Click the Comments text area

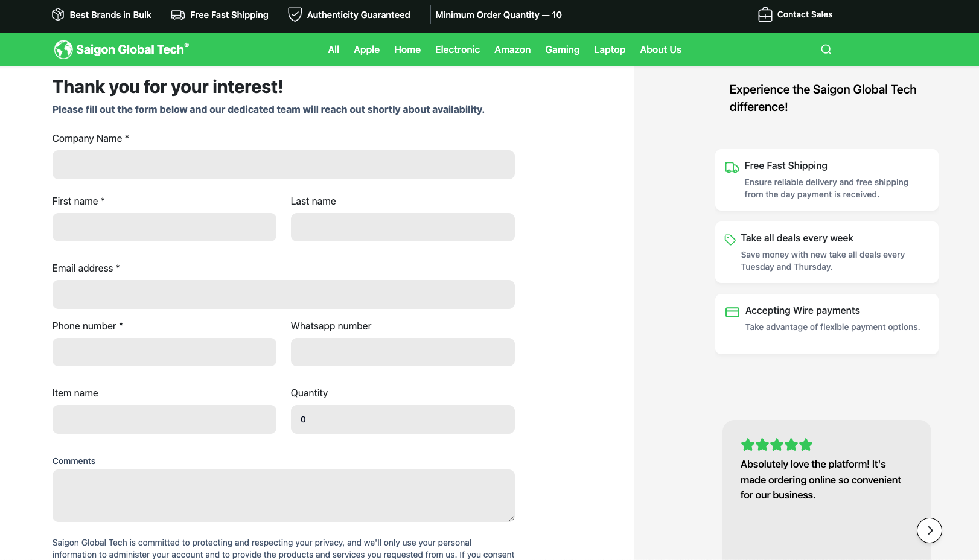coord(283,495)
